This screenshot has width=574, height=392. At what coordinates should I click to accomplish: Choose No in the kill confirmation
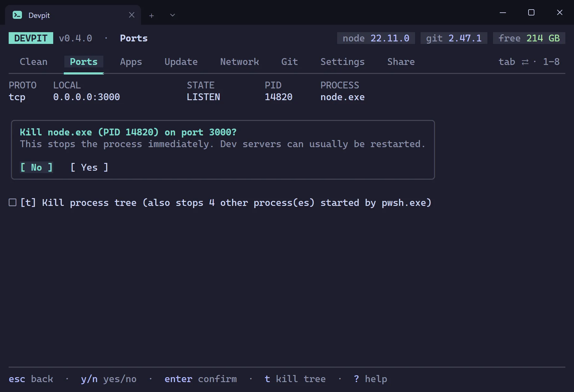click(36, 167)
